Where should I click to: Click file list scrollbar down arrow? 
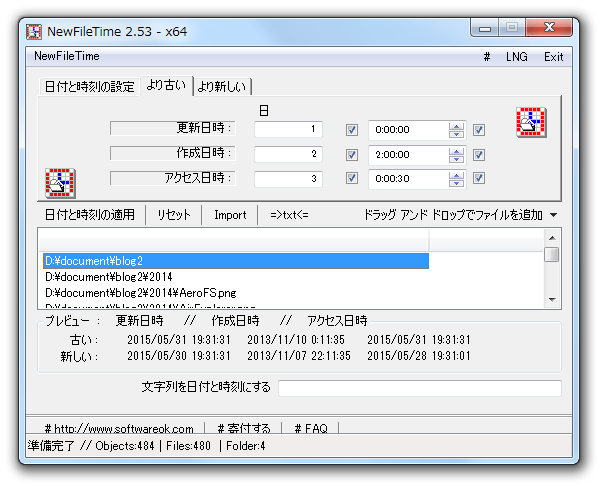click(x=552, y=299)
